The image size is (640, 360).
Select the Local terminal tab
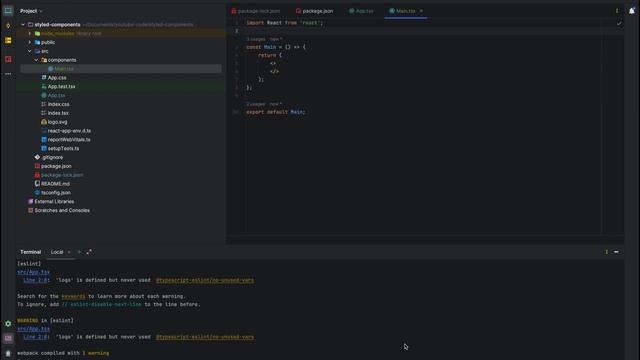click(57, 252)
